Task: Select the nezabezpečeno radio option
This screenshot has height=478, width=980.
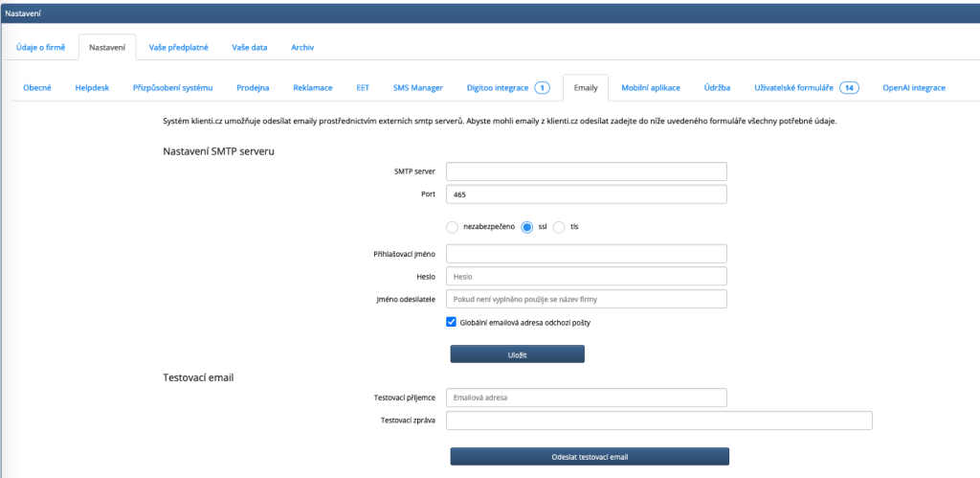Action: point(453,227)
